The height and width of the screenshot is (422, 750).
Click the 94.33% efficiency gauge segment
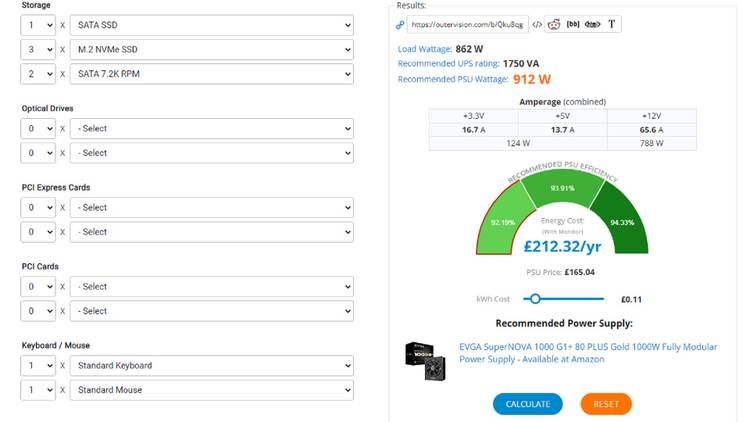621,222
